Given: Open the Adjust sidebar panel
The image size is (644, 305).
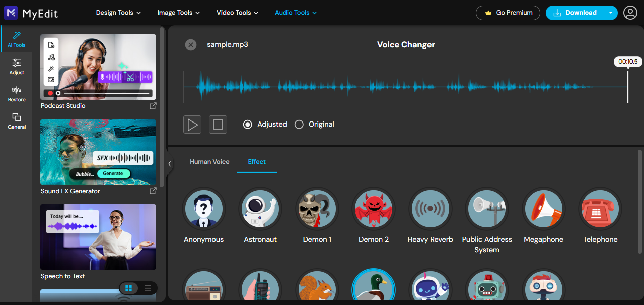Looking at the screenshot, I should [16, 67].
